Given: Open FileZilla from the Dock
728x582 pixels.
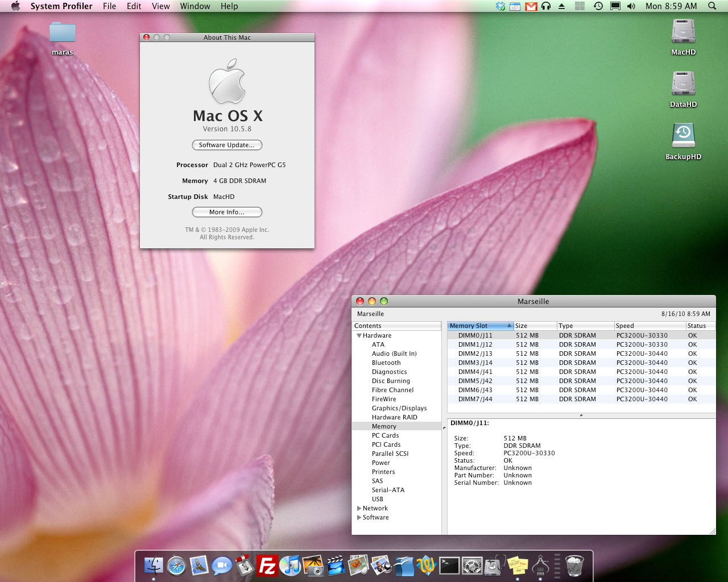Looking at the screenshot, I should point(267,566).
